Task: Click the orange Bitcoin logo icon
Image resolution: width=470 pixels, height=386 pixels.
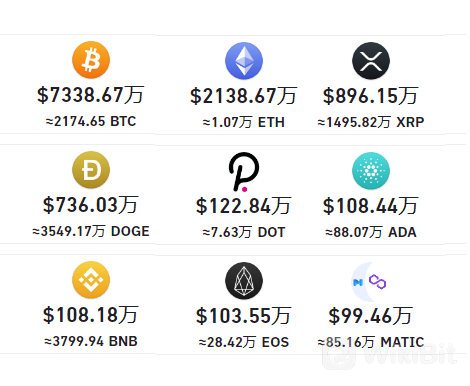Action: click(x=91, y=60)
